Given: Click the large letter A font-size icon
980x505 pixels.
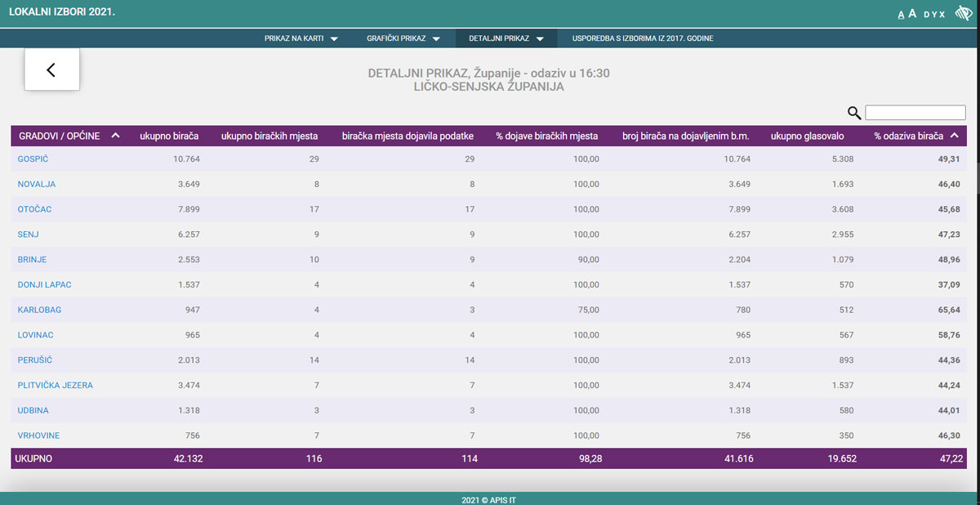Looking at the screenshot, I should tap(912, 14).
